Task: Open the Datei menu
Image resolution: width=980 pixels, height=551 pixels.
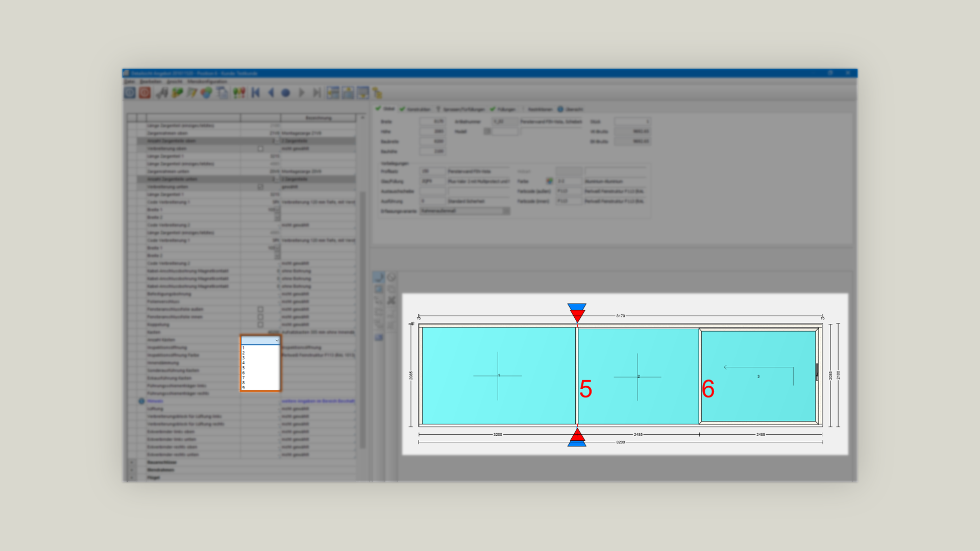Action: (130, 82)
